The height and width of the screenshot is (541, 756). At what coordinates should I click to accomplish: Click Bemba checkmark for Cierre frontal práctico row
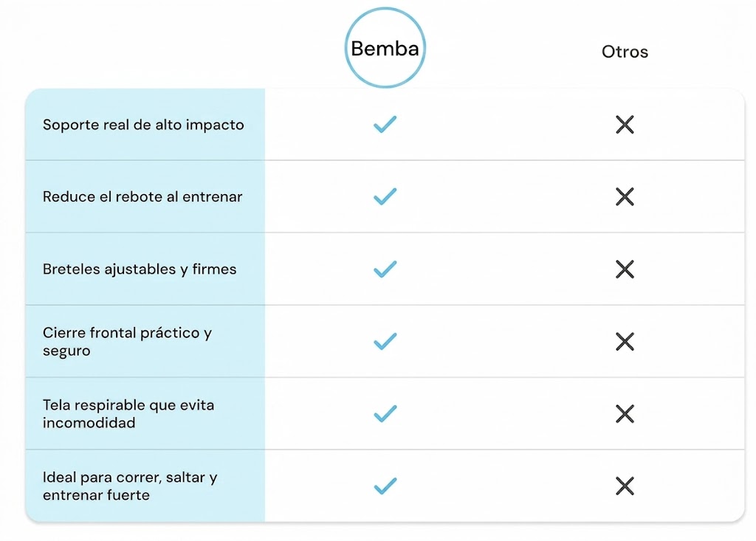coord(385,342)
